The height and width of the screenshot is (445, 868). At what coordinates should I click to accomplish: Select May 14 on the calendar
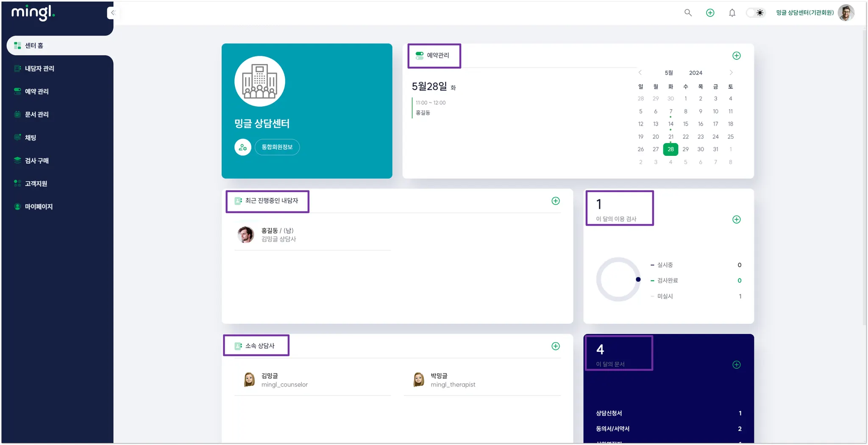coord(670,124)
